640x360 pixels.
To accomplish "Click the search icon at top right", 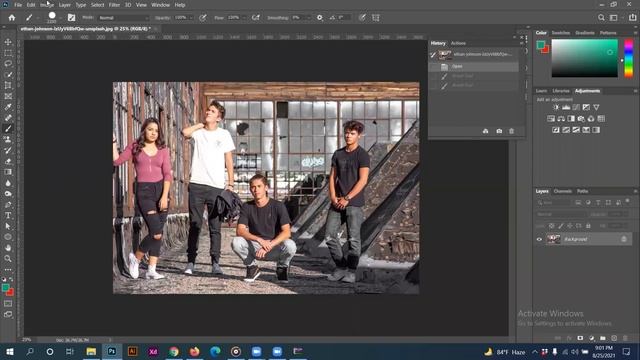I will tap(601, 18).
